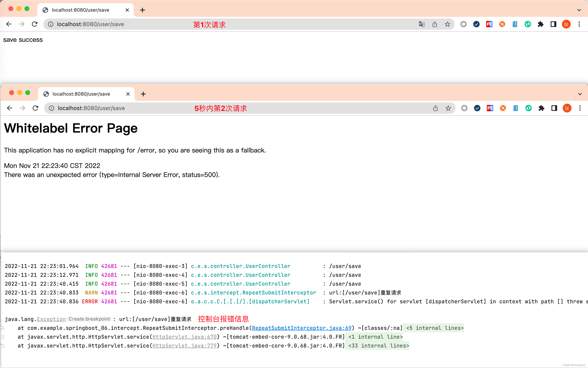Click the orange profile avatar in top browser
The height and width of the screenshot is (368, 588).
[566, 24]
